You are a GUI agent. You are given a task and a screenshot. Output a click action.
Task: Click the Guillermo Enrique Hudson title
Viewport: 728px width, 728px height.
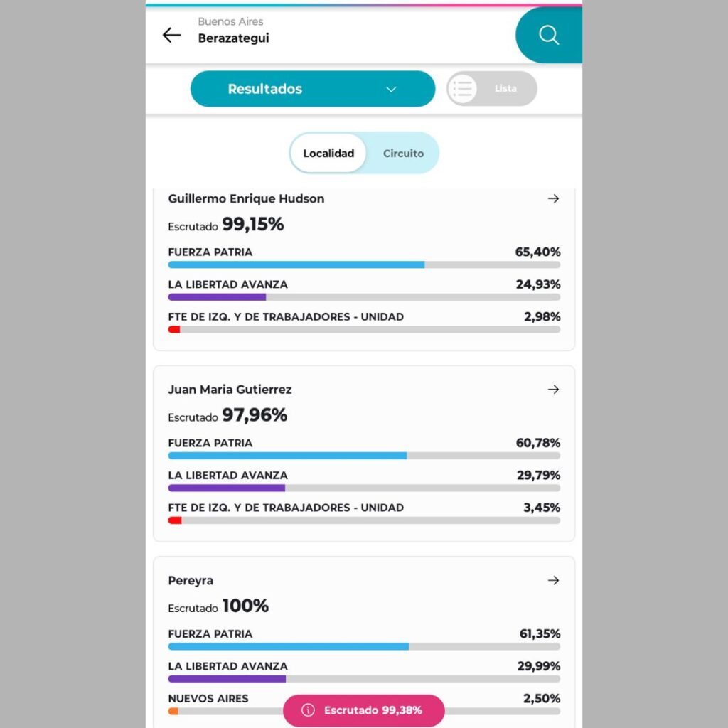[x=246, y=199]
